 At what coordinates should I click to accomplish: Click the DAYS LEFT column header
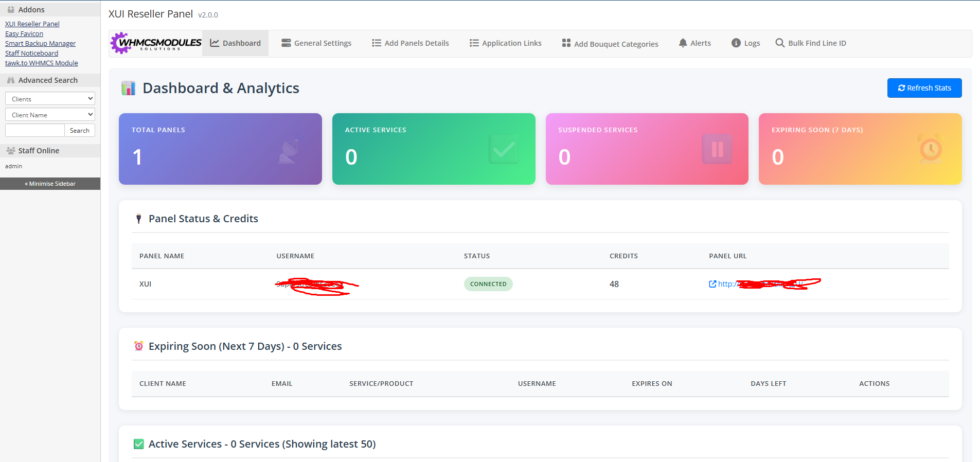[x=769, y=384]
